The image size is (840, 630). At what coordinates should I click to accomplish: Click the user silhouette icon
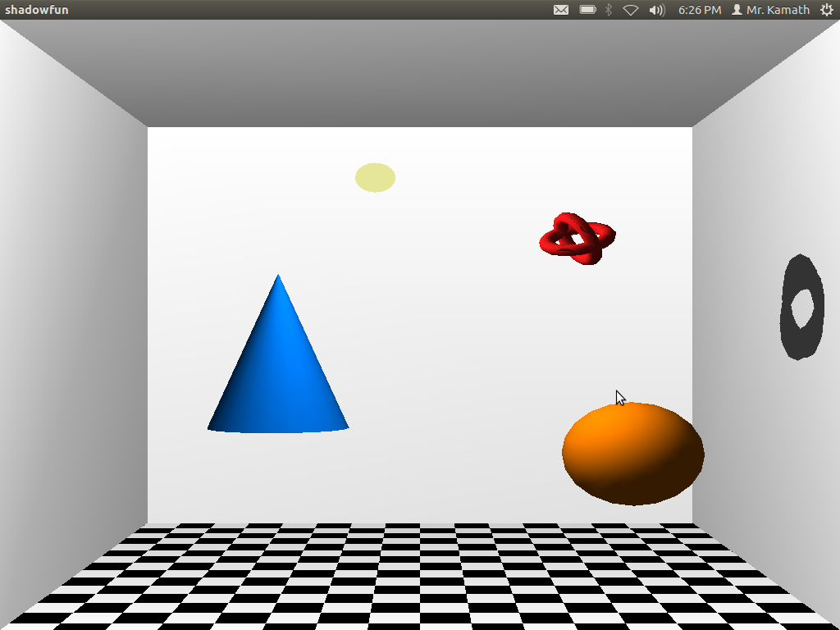738,10
